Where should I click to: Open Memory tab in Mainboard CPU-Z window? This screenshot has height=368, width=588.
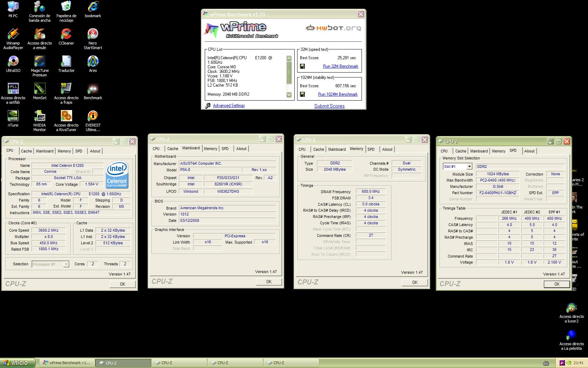210,149
